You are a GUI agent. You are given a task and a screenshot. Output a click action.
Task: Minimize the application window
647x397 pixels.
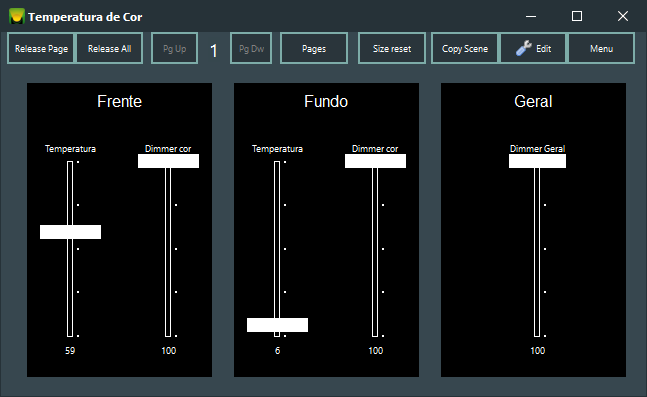531,16
